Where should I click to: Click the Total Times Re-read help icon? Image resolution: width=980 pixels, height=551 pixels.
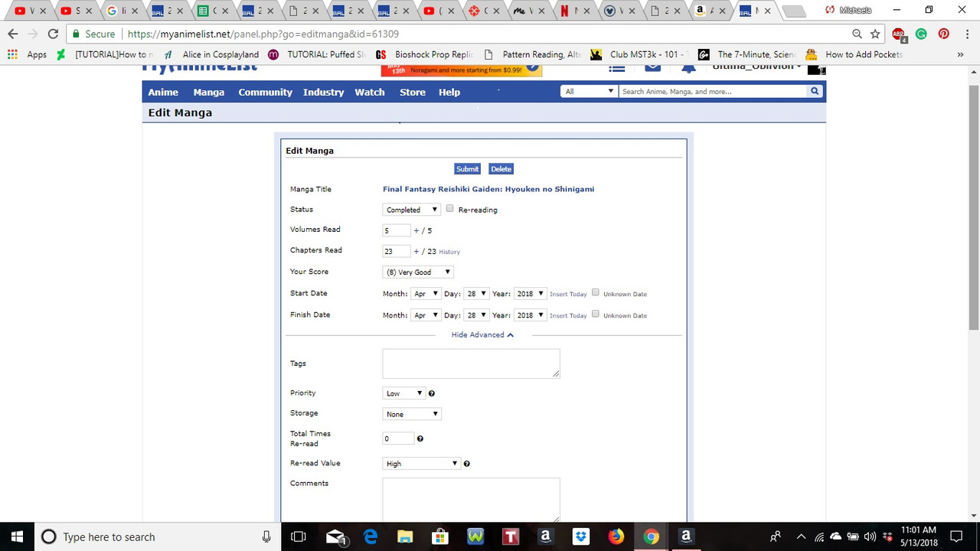pyautogui.click(x=420, y=439)
